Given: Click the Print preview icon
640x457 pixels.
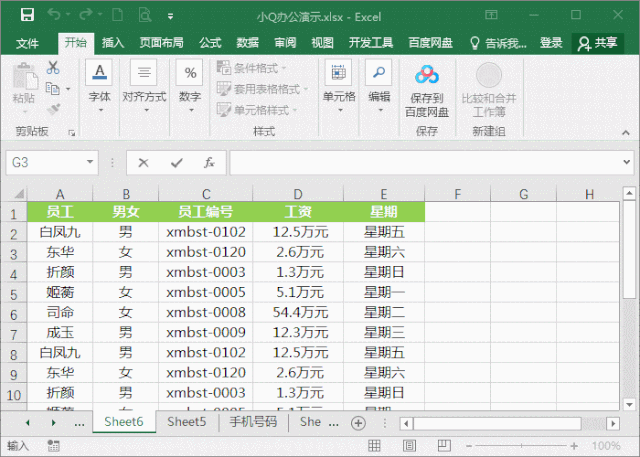Looking at the screenshot, I should pyautogui.click(x=145, y=15).
